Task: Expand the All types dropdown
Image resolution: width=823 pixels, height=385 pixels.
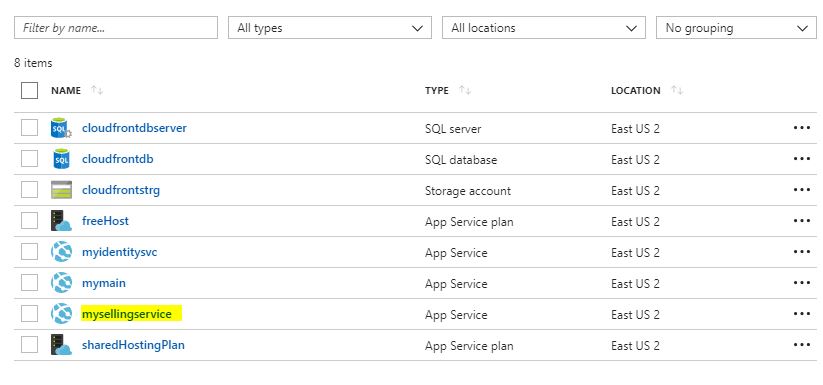Action: (x=330, y=28)
